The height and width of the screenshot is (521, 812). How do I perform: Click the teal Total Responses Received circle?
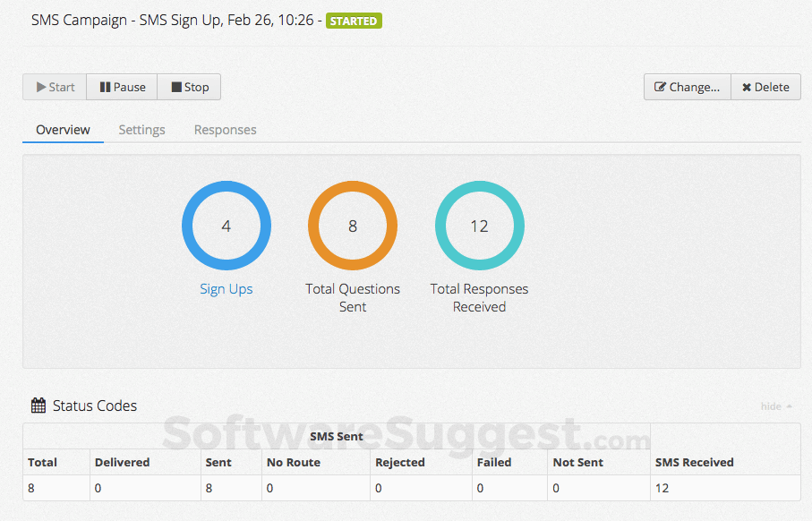pyautogui.click(x=480, y=226)
